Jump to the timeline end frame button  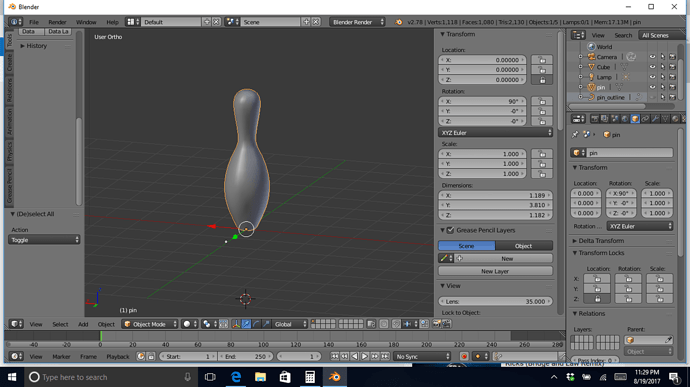(x=385, y=356)
